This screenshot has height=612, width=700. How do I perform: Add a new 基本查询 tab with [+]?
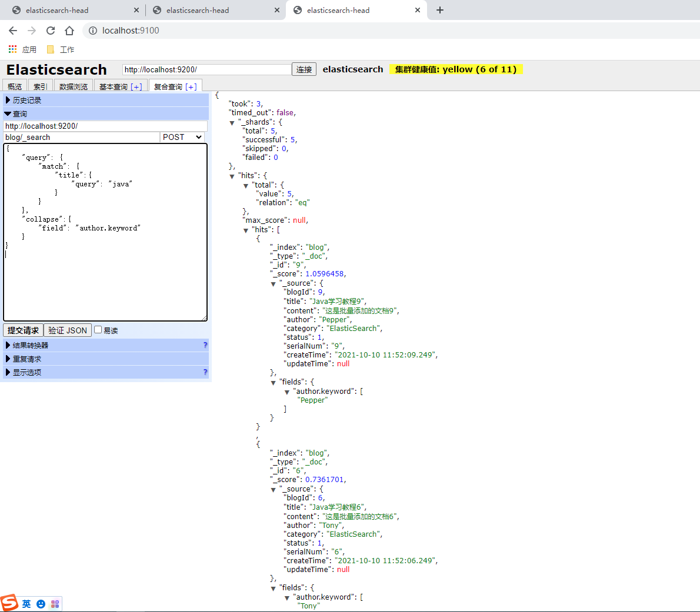point(136,86)
